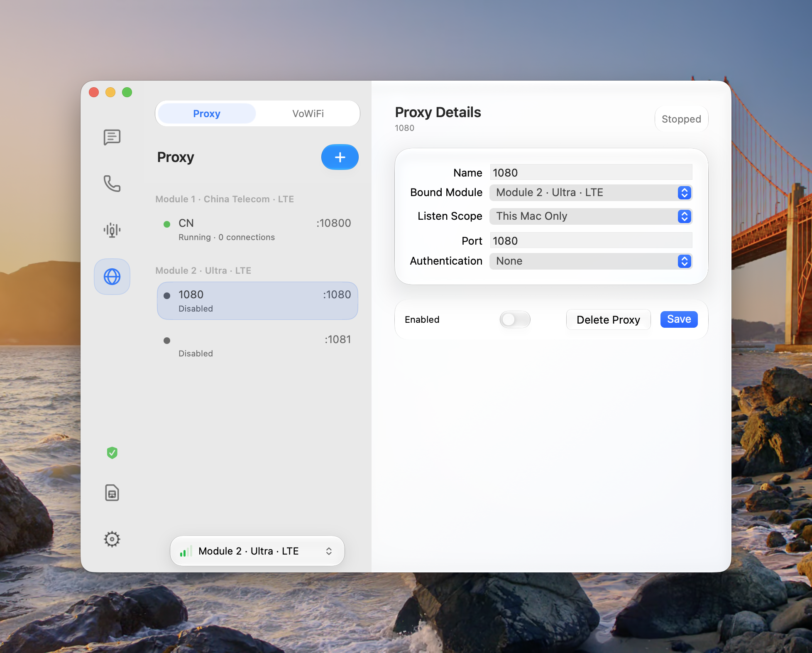812x653 pixels.
Task: Click the signal bars icon in module selector
Action: click(186, 551)
